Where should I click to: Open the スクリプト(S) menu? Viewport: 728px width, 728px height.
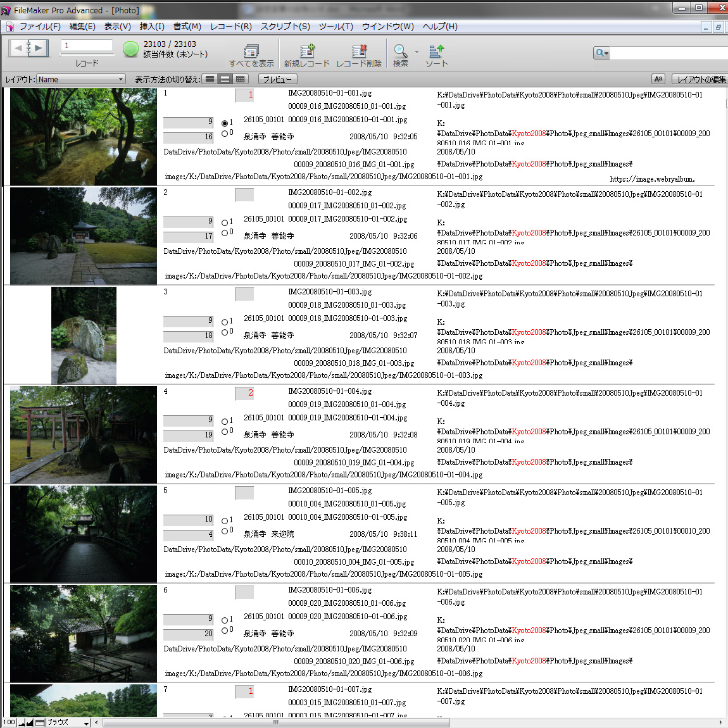pos(285,27)
